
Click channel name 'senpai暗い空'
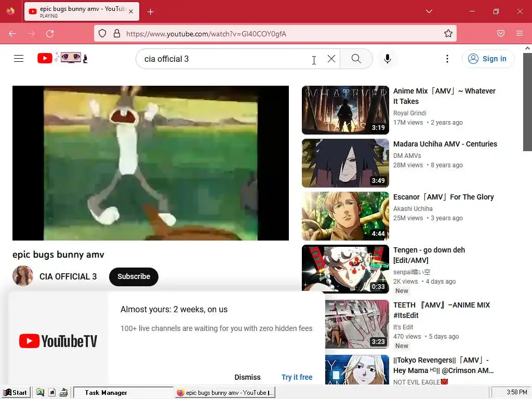point(412,272)
